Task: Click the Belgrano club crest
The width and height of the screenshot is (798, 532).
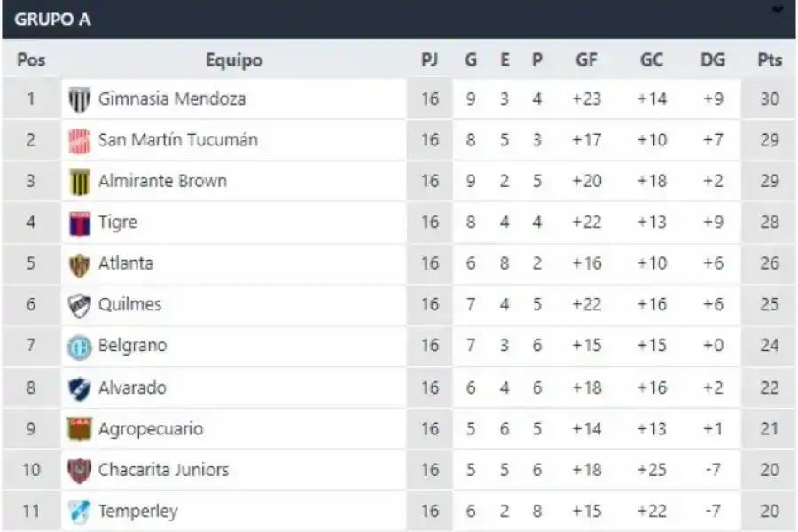Action: click(79, 346)
